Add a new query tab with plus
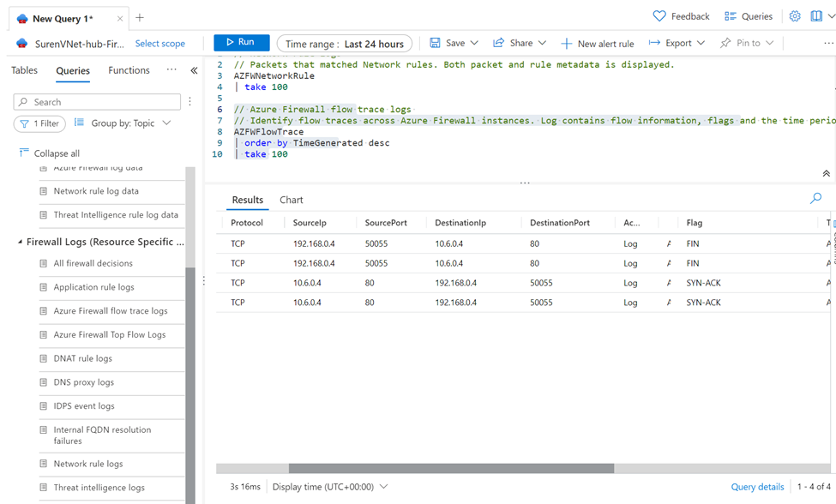The height and width of the screenshot is (504, 836). (140, 18)
